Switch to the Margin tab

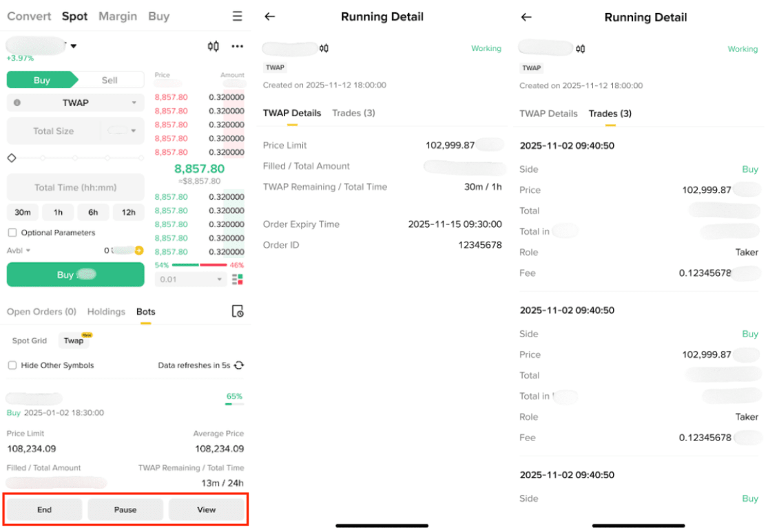click(118, 17)
